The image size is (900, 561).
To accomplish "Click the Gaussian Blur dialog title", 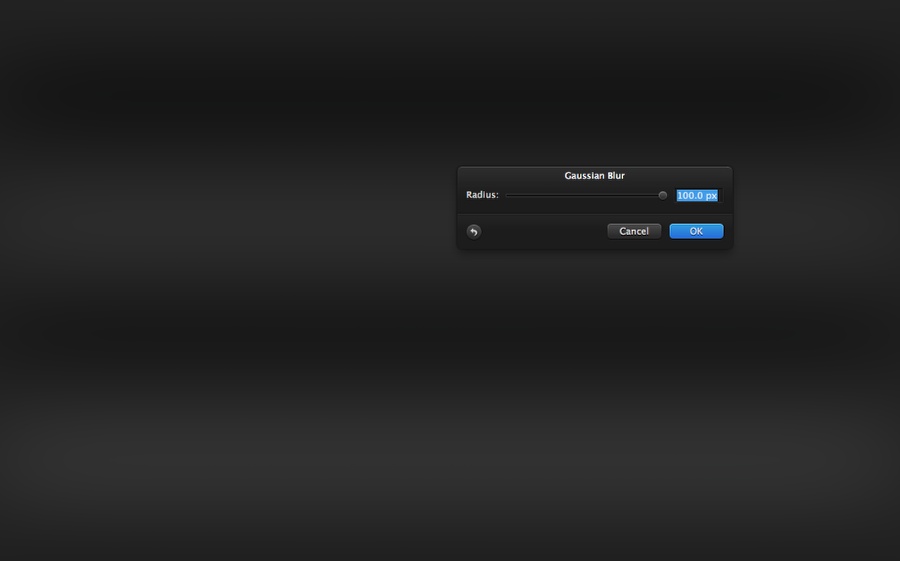I will click(x=595, y=176).
